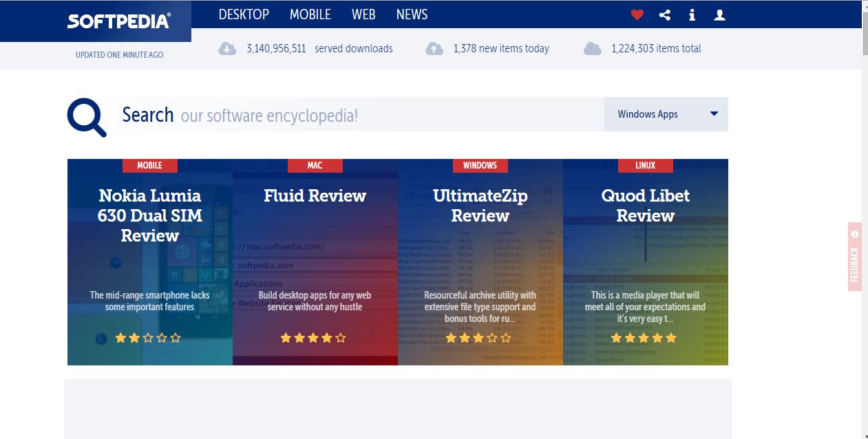The height and width of the screenshot is (439, 868).
Task: Click 'Build desktop apps for any web service' text
Action: (x=315, y=301)
